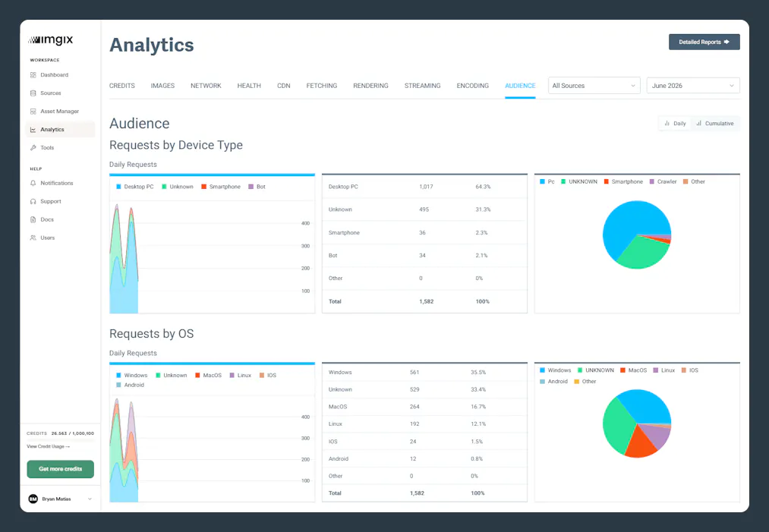
Task: Go to the Streaming tab
Action: pos(422,86)
